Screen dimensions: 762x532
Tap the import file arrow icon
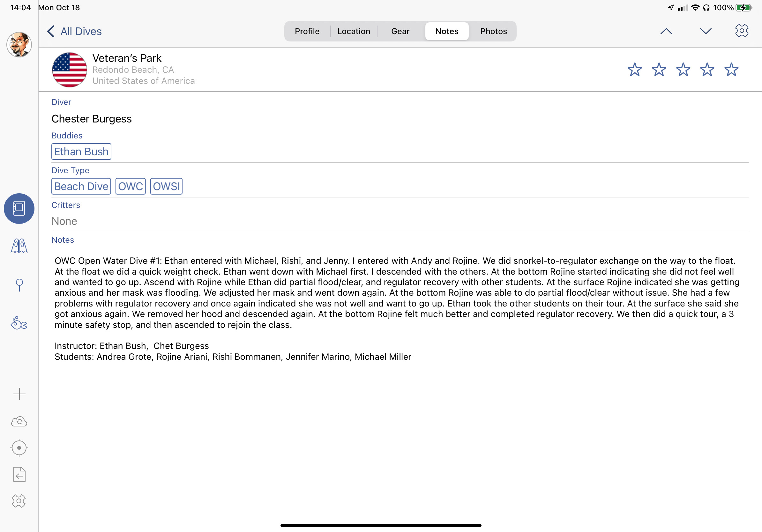click(19, 474)
